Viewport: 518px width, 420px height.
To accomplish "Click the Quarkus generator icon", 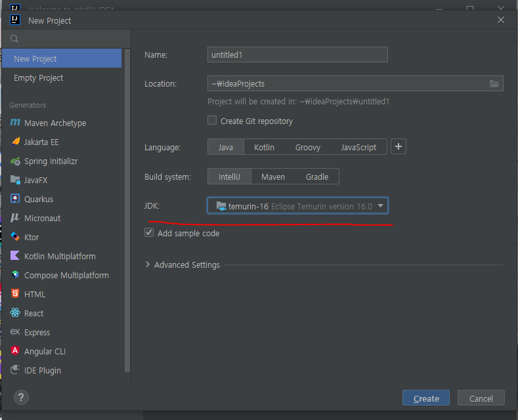I will (x=15, y=199).
